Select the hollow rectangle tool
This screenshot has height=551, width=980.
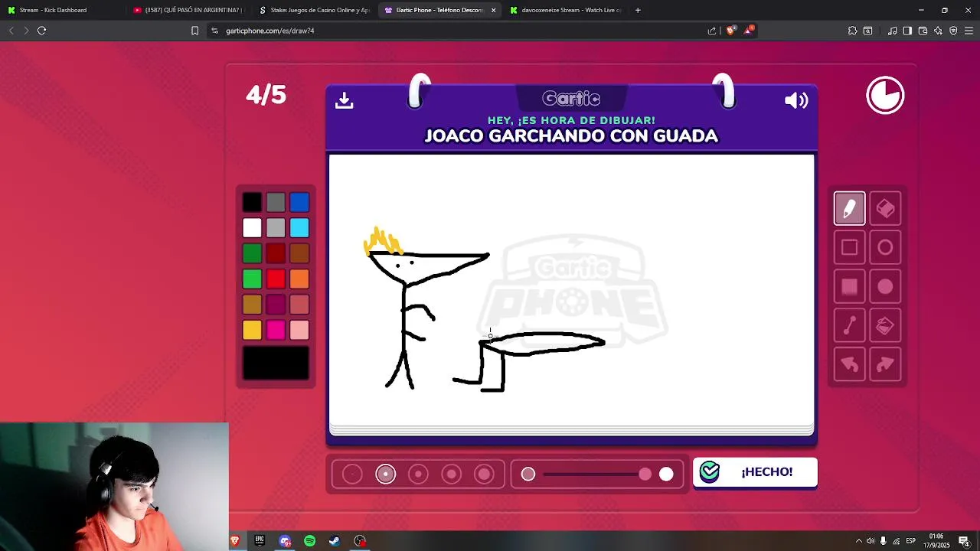[849, 247]
